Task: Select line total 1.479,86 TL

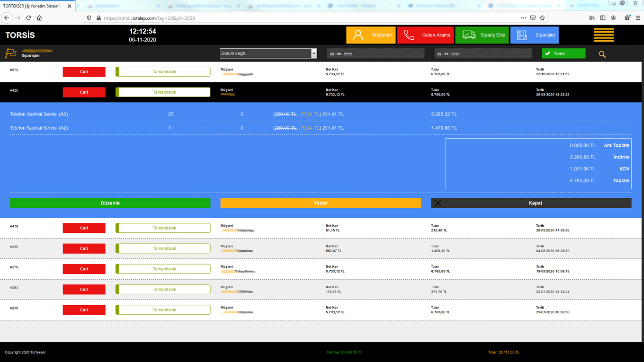Action: point(444,128)
